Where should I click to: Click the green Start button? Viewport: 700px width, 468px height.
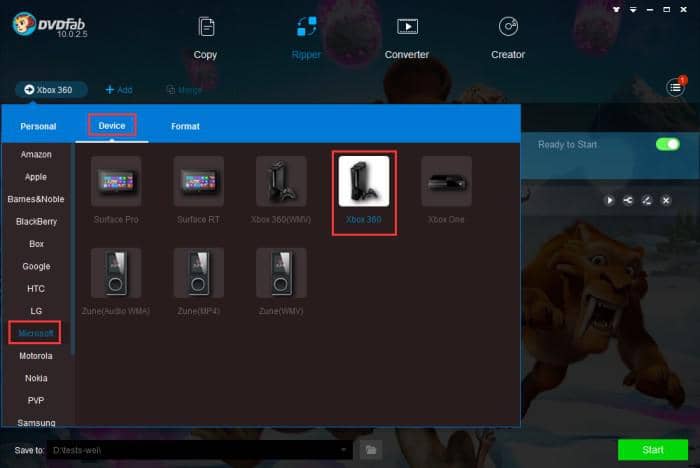click(653, 450)
